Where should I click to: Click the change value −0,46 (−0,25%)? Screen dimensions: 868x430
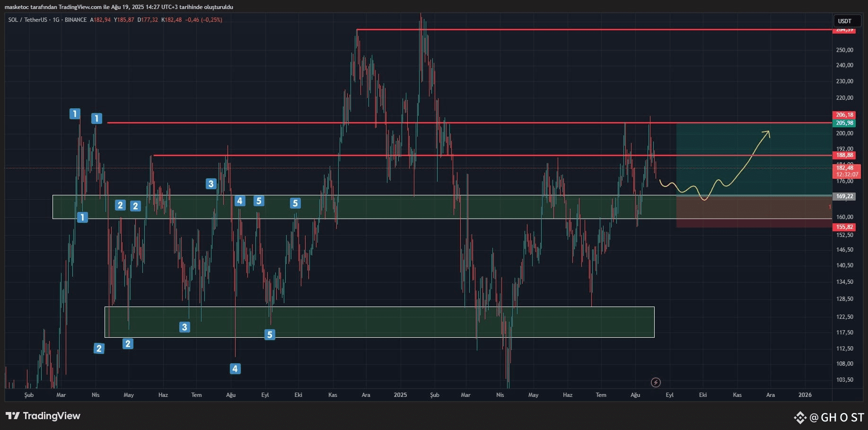(x=204, y=20)
